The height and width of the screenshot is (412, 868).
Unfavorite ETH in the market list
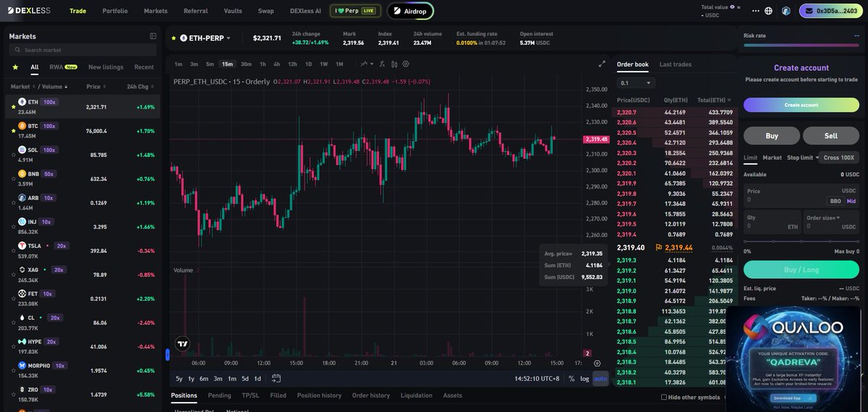tap(12, 106)
